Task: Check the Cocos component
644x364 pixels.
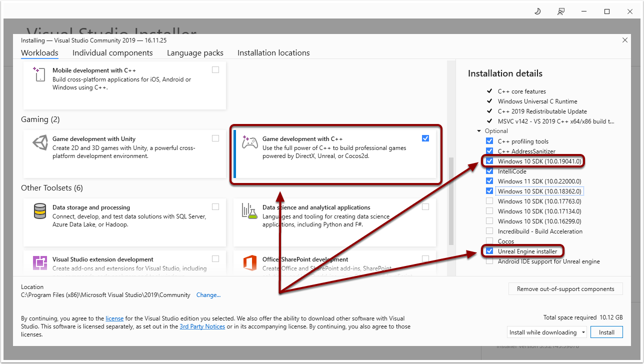Action: pos(489,241)
